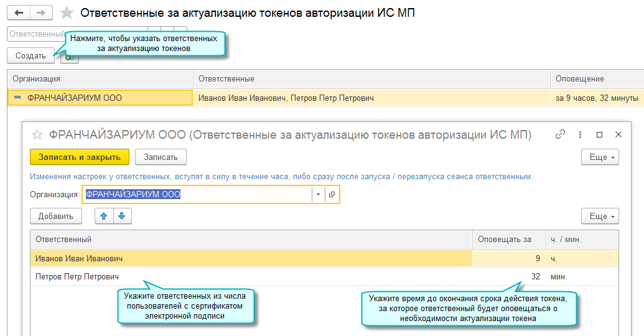
Task: Open the top Еще menu in dialog
Action: pyautogui.click(x=600, y=157)
